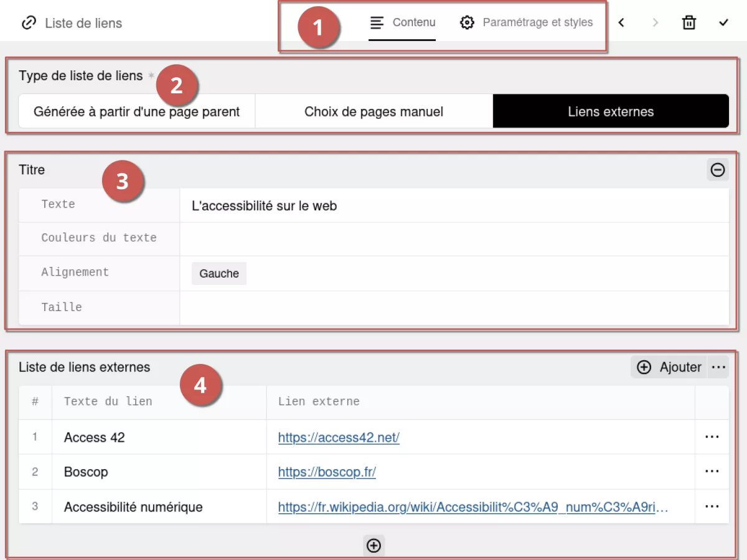Open the fr.wikipedia.org accessibility link
The width and height of the screenshot is (747, 560).
(473, 507)
